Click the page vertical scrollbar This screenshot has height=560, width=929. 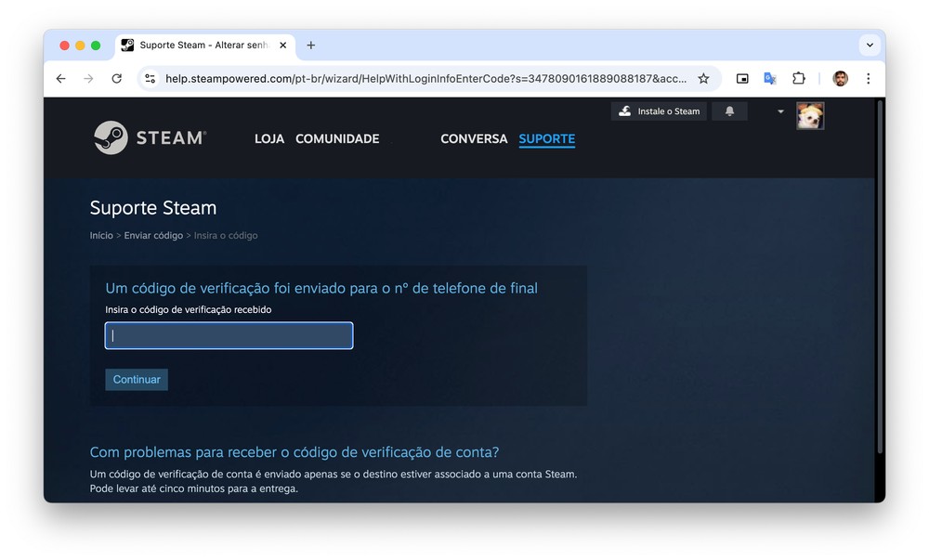point(881,275)
